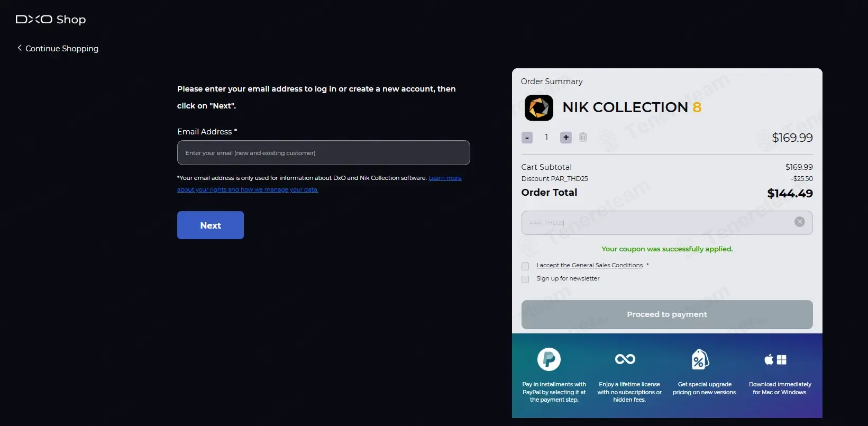Click the Proceed to payment button
This screenshot has height=426, width=868.
click(666, 314)
